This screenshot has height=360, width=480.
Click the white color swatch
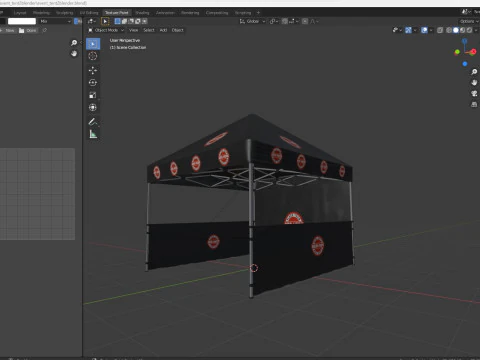(x=22, y=21)
